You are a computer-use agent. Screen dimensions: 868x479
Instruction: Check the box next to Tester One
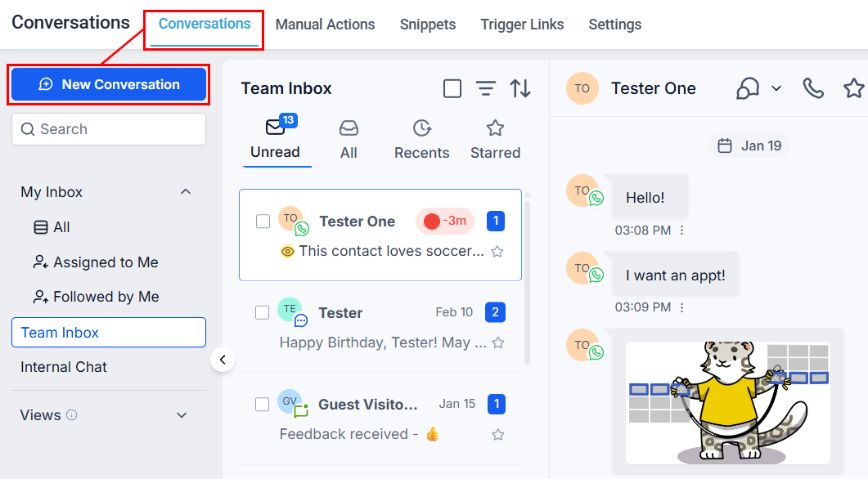(x=262, y=221)
